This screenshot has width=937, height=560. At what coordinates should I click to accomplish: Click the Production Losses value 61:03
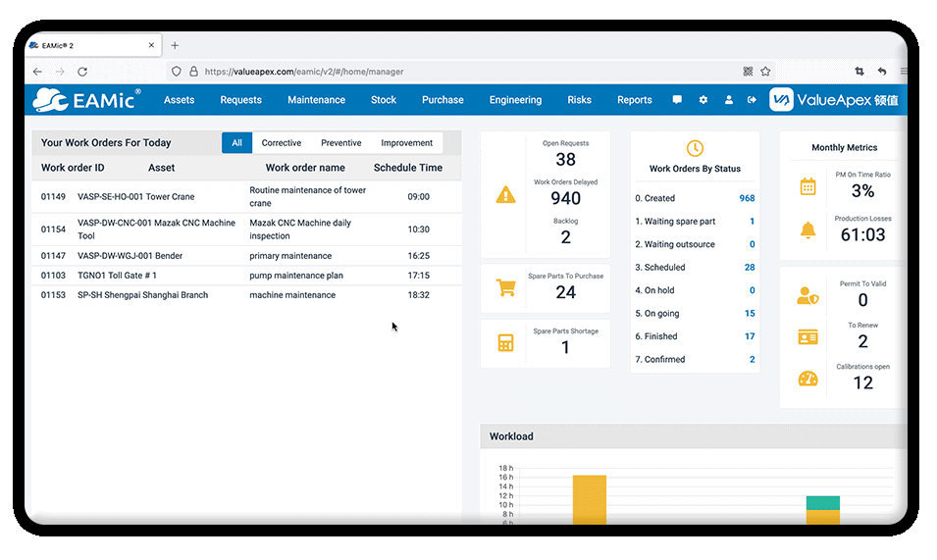[x=862, y=234]
